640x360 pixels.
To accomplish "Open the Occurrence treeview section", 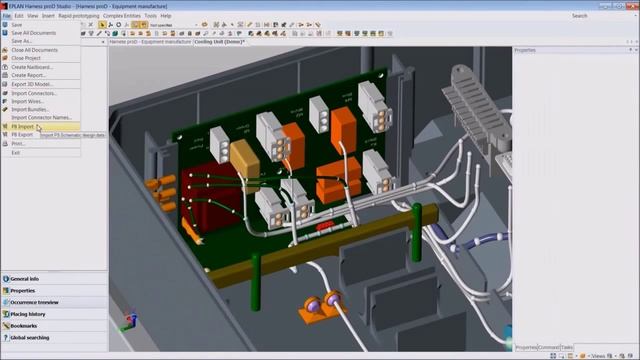I will point(54,302).
